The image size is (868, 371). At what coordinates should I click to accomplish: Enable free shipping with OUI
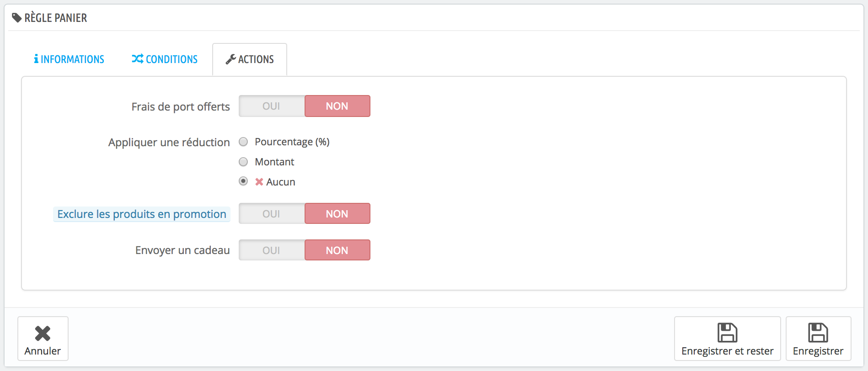coord(272,106)
